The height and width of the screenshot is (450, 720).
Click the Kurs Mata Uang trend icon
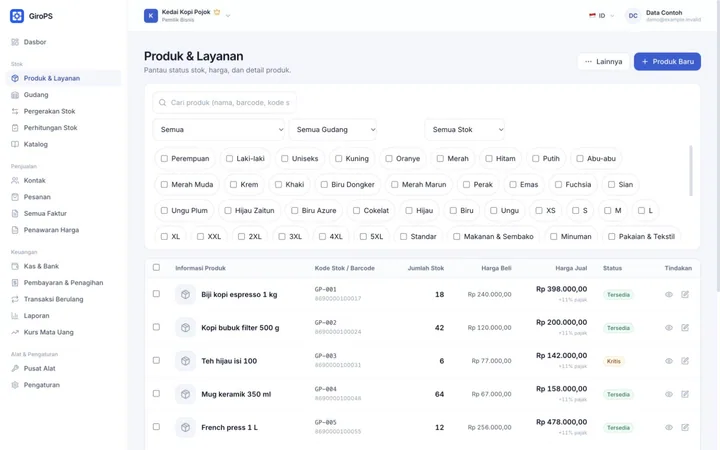(x=15, y=332)
